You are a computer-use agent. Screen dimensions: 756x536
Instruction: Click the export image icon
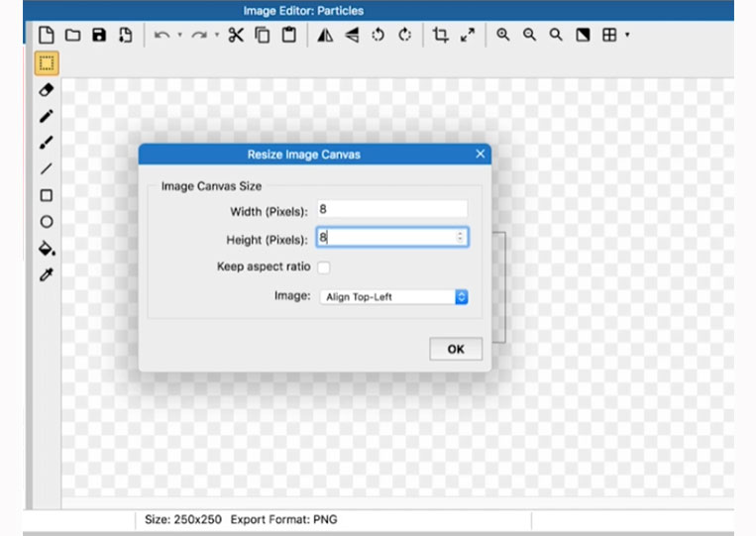126,35
